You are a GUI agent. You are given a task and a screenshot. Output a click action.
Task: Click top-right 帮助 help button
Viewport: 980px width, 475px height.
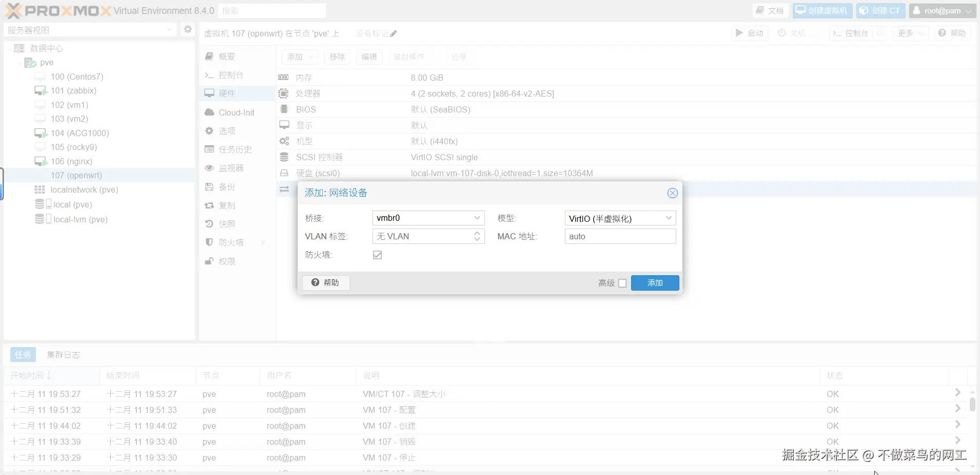(x=952, y=33)
